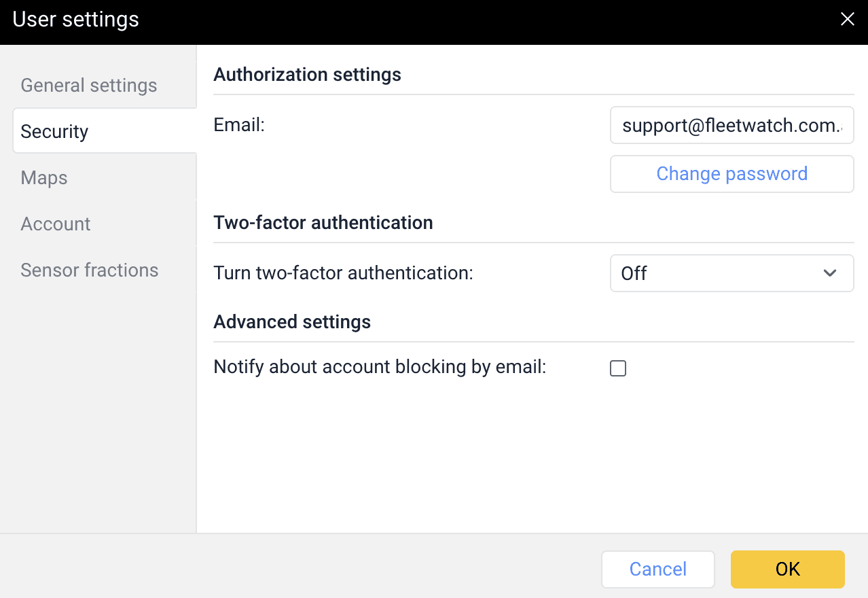Screen dimensions: 868x598
Task: Switch to the Maps tab
Action: [x=44, y=178]
